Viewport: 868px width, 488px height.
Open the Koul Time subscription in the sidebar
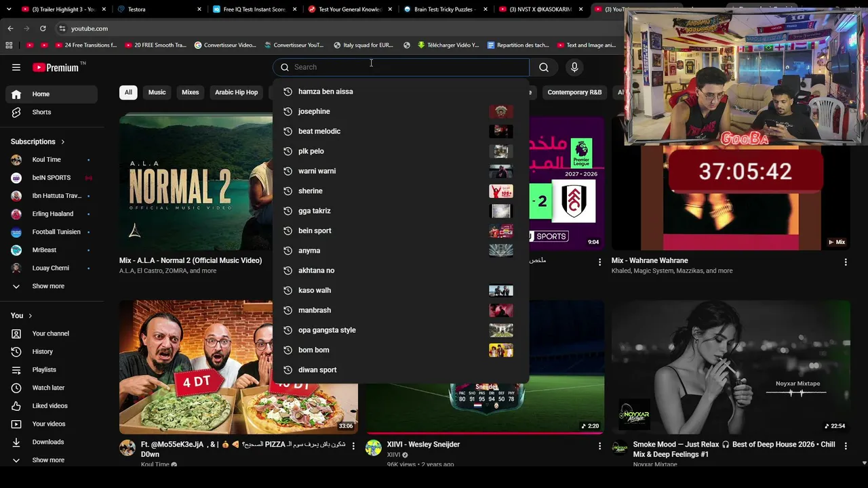pyautogui.click(x=51, y=160)
